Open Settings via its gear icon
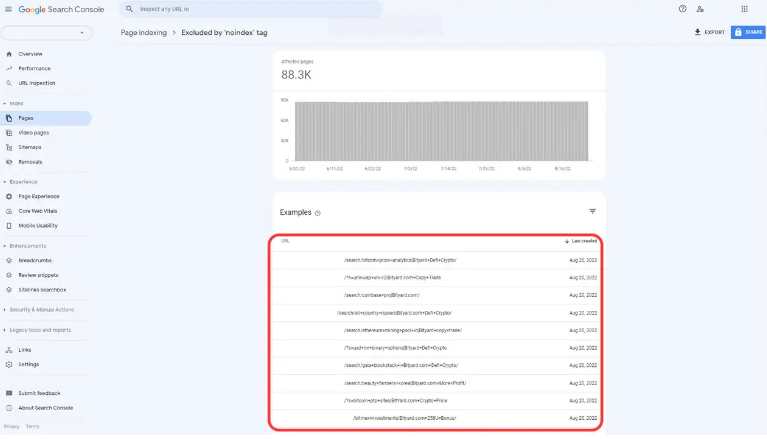 pyautogui.click(x=9, y=365)
